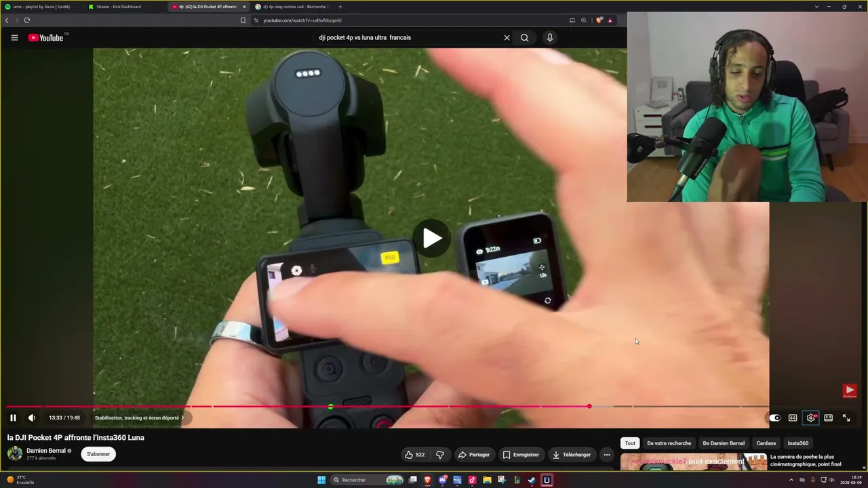Save the video with Enregistrer

[x=521, y=455]
